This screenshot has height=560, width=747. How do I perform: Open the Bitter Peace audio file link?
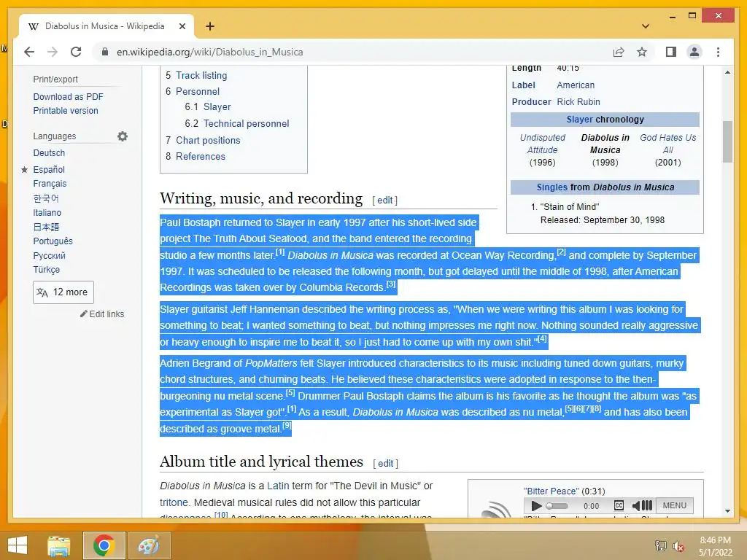click(x=551, y=491)
